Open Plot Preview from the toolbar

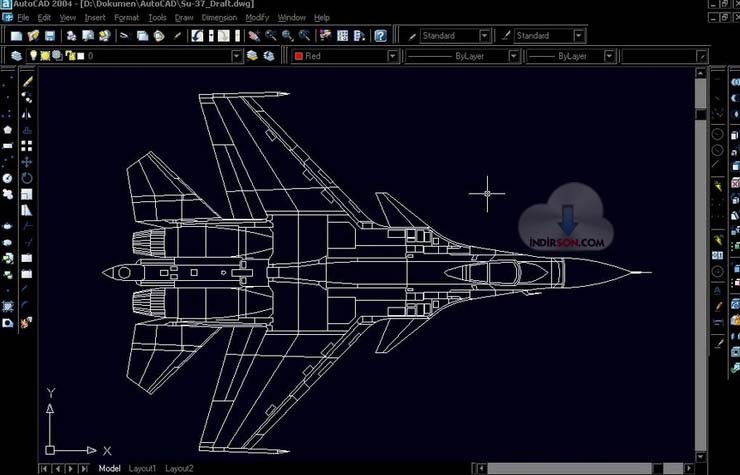click(88, 36)
